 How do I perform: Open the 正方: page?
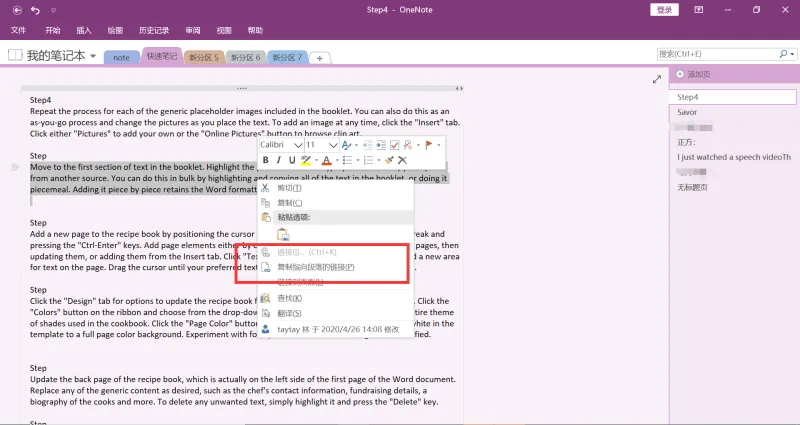tap(686, 142)
